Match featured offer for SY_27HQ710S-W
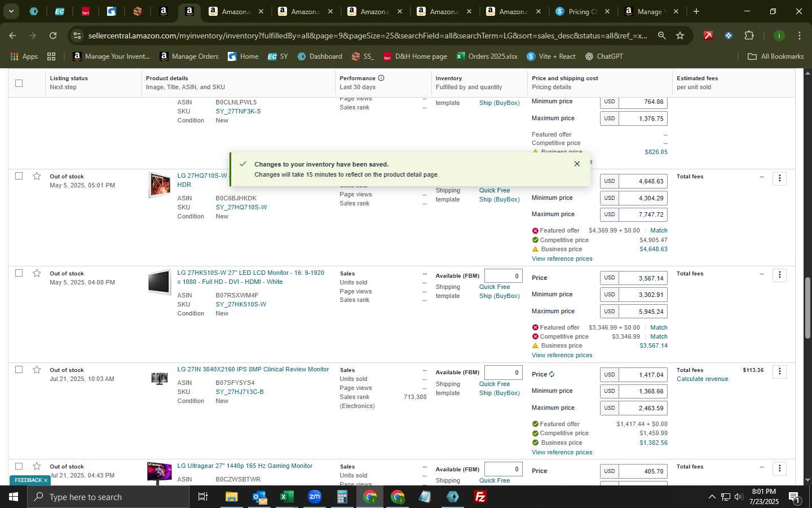812x508 pixels. [659, 230]
